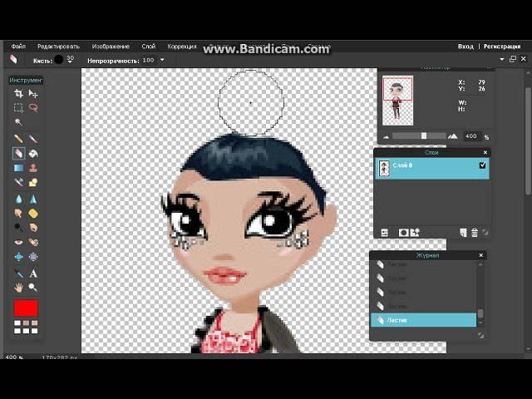Click the navigator zoom slider handle
Screen dimensions: 532x399
tap(424, 136)
